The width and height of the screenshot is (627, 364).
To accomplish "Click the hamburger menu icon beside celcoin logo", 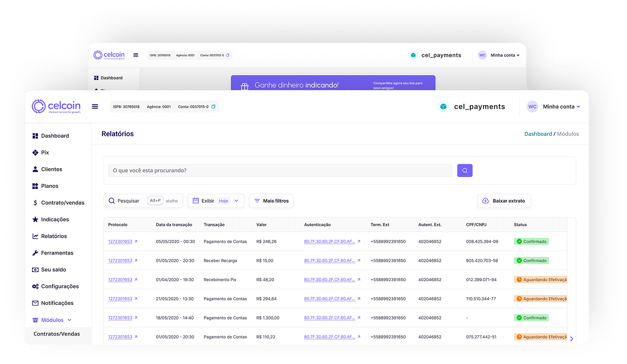I will (x=95, y=107).
